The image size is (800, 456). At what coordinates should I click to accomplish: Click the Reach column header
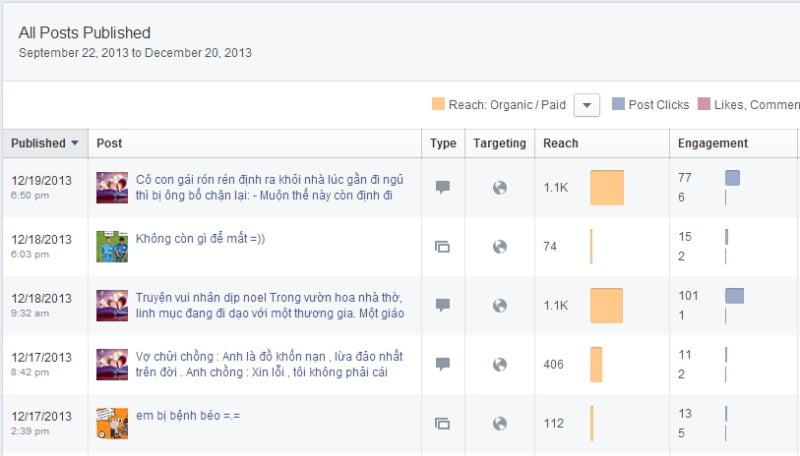tap(560, 143)
